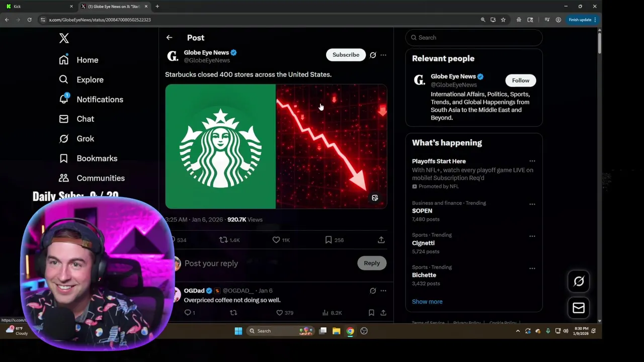Viewport: 644px width, 362px height.
Task: Click the install app icon in address bar
Action: coord(493,20)
